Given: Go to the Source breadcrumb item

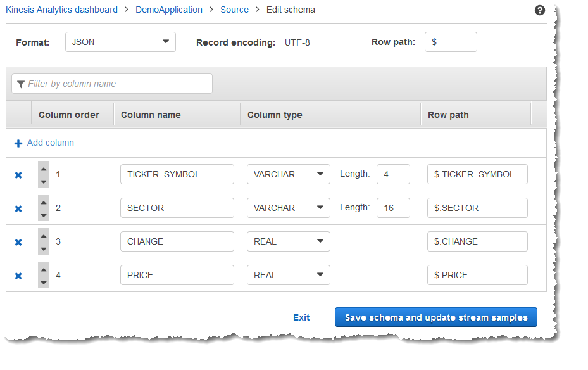Looking at the screenshot, I should click(x=234, y=10).
